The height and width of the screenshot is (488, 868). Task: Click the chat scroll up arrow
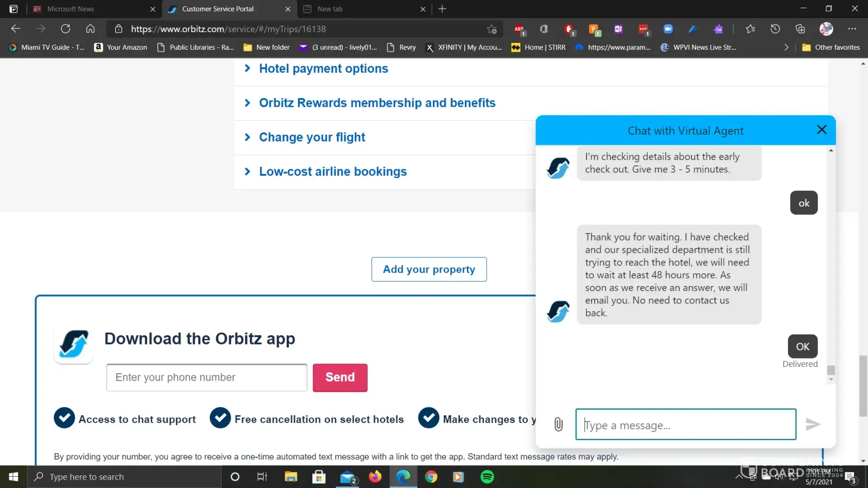click(x=831, y=150)
